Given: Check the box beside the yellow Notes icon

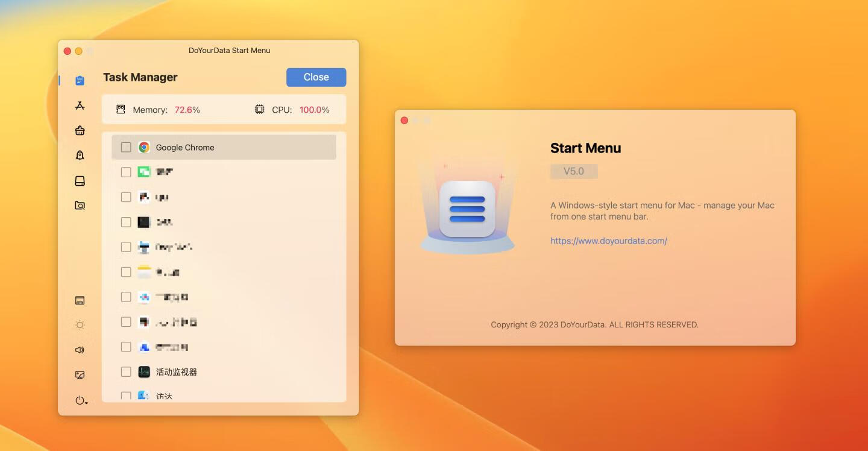Looking at the screenshot, I should (x=126, y=272).
